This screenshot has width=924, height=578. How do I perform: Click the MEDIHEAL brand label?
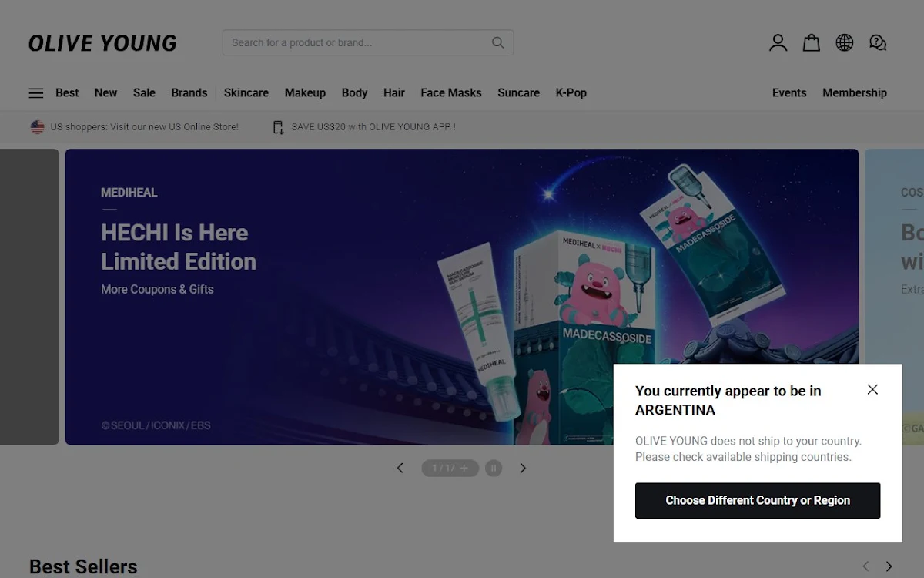tap(129, 192)
